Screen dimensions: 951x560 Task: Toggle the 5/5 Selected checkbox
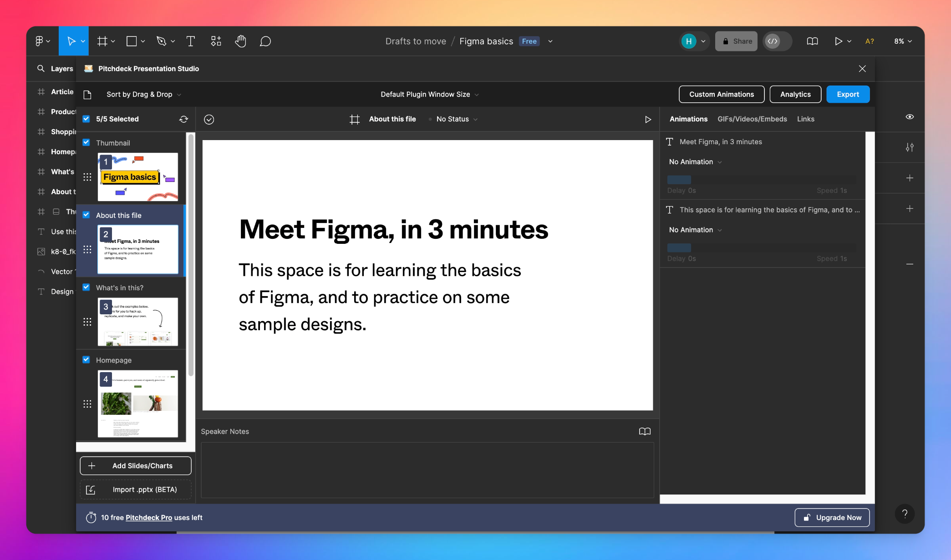point(86,119)
